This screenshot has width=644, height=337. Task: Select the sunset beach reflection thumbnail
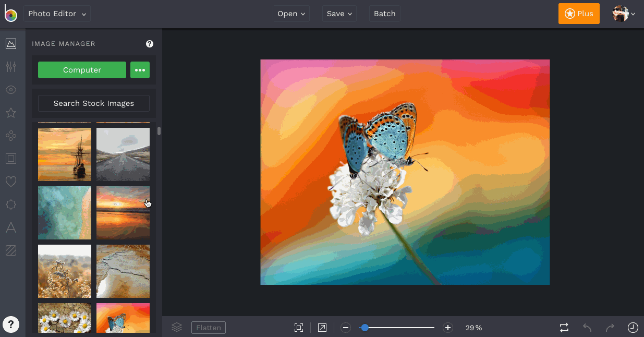coord(123,213)
